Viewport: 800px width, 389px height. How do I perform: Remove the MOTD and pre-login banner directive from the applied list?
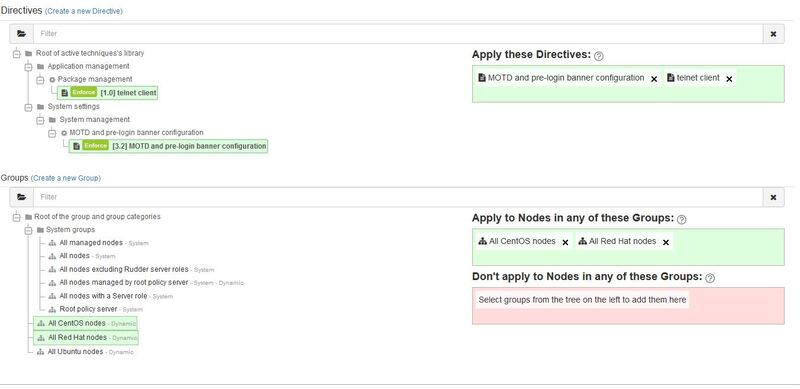[654, 79]
